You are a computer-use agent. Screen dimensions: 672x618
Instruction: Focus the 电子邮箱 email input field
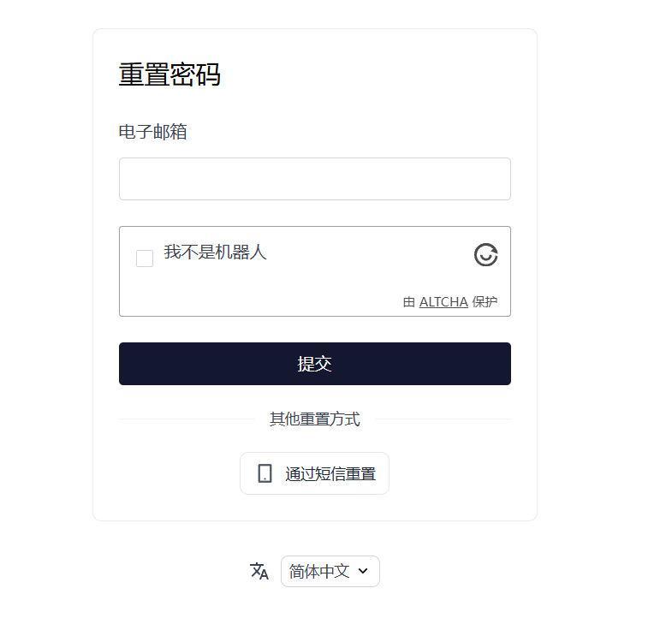[314, 179]
